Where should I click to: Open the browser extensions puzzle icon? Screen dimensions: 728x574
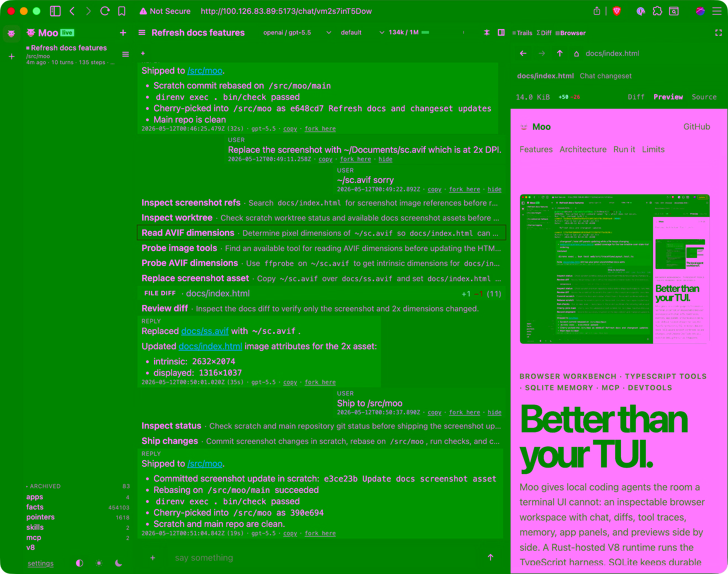tap(657, 11)
